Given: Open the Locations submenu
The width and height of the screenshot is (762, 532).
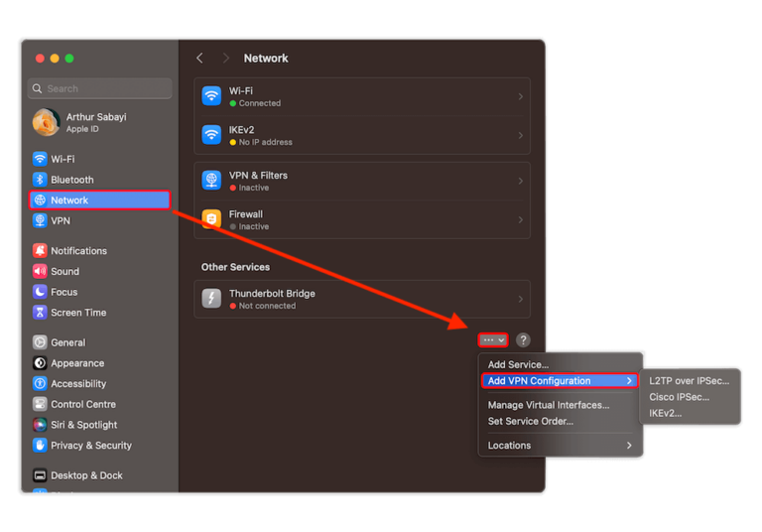Looking at the screenshot, I should (561, 446).
